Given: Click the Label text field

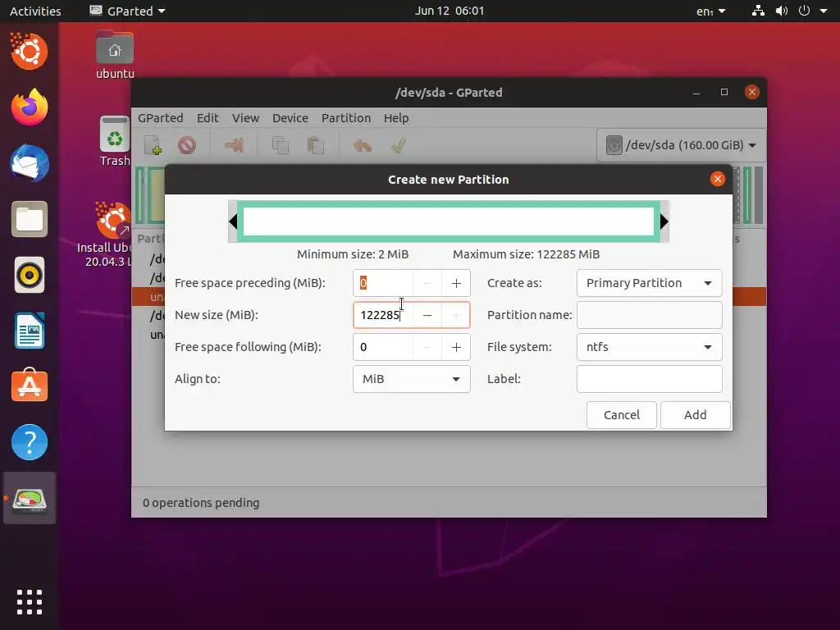Looking at the screenshot, I should [650, 379].
